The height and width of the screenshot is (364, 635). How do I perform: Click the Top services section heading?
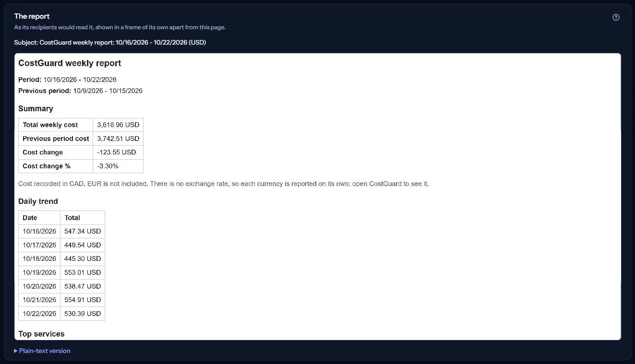41,334
